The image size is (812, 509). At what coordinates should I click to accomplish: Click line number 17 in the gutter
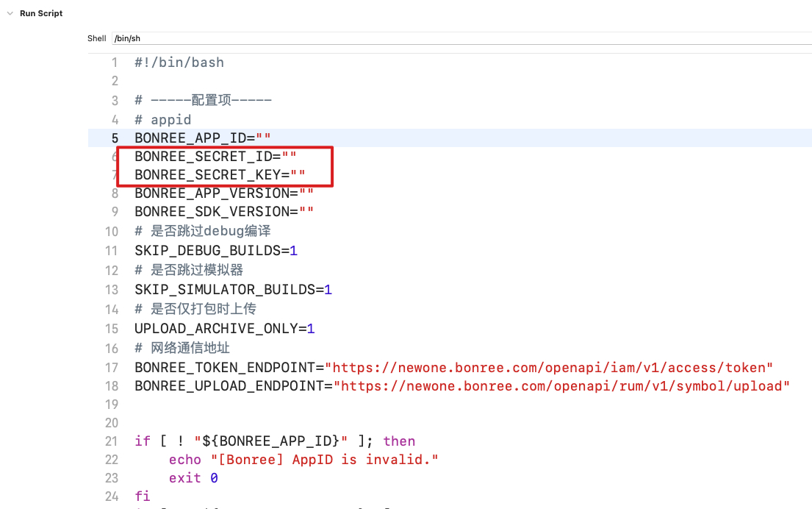point(111,367)
